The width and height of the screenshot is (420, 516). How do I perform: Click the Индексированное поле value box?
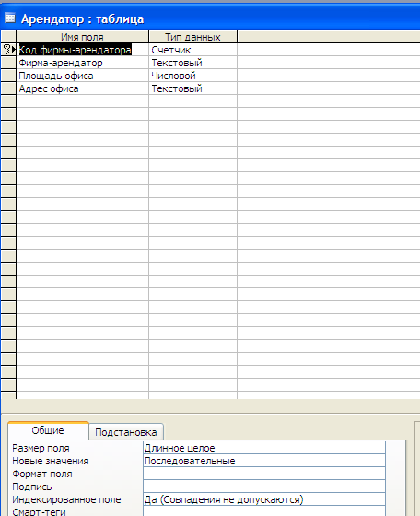(x=264, y=499)
